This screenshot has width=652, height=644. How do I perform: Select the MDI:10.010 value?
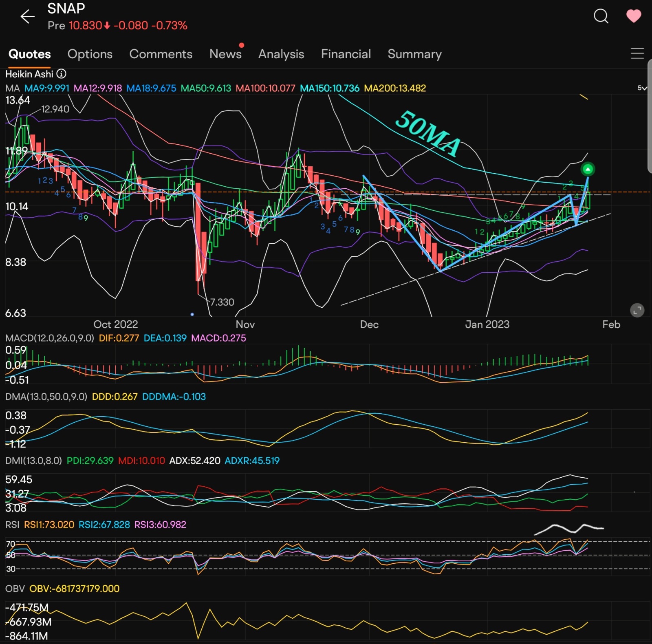(141, 461)
